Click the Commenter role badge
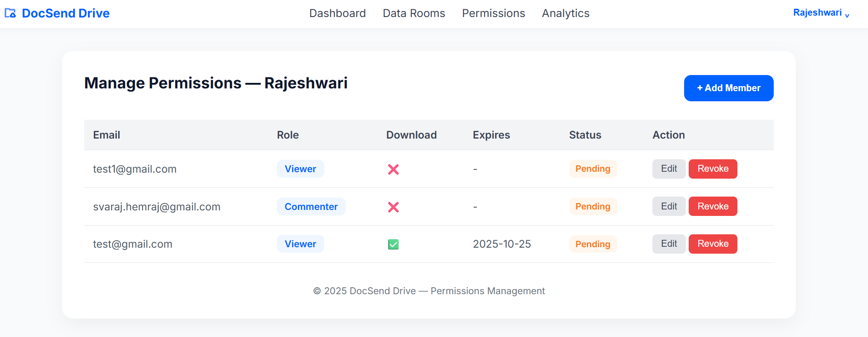868x337 pixels. [311, 207]
